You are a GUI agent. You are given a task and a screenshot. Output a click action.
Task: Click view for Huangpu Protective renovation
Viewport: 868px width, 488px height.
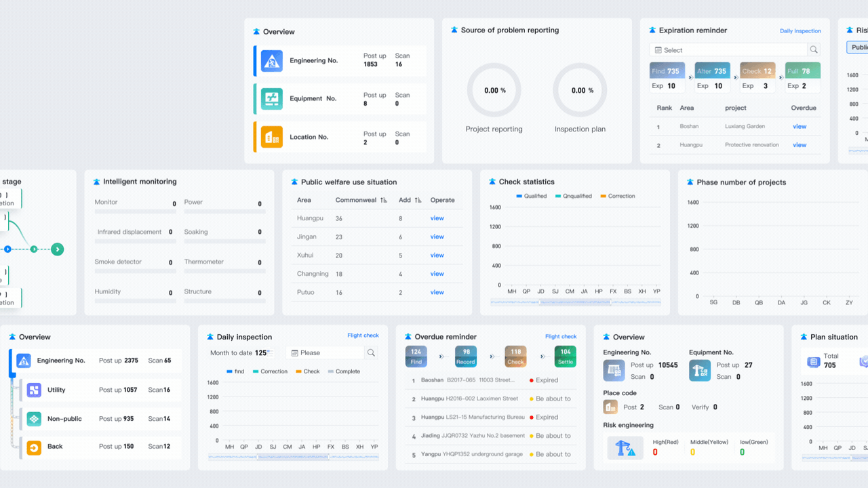click(x=800, y=145)
